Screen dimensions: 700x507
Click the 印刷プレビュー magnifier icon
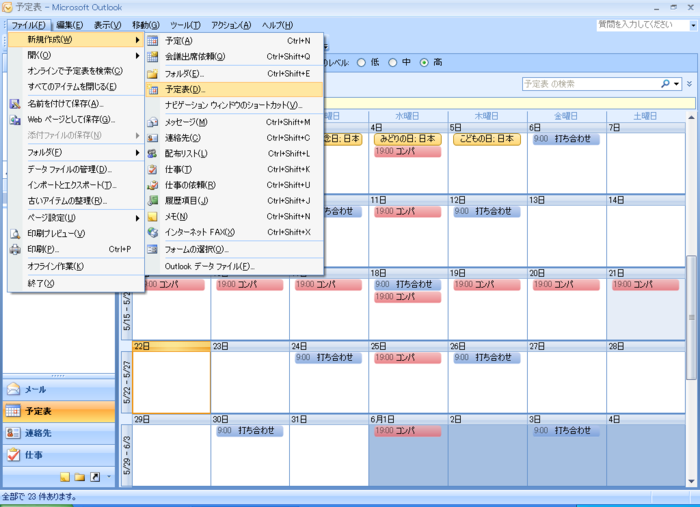15,233
